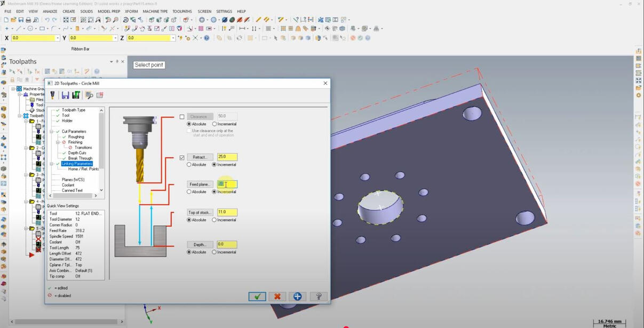Open the X coordinate dropdown arrow
The image size is (644, 328).
coord(58,38)
